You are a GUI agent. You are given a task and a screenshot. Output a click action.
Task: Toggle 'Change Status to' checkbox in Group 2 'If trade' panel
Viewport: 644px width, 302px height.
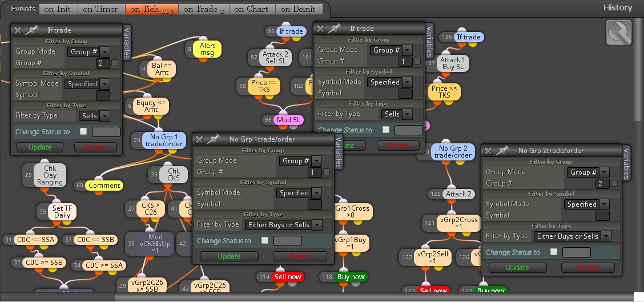pyautogui.click(x=84, y=131)
